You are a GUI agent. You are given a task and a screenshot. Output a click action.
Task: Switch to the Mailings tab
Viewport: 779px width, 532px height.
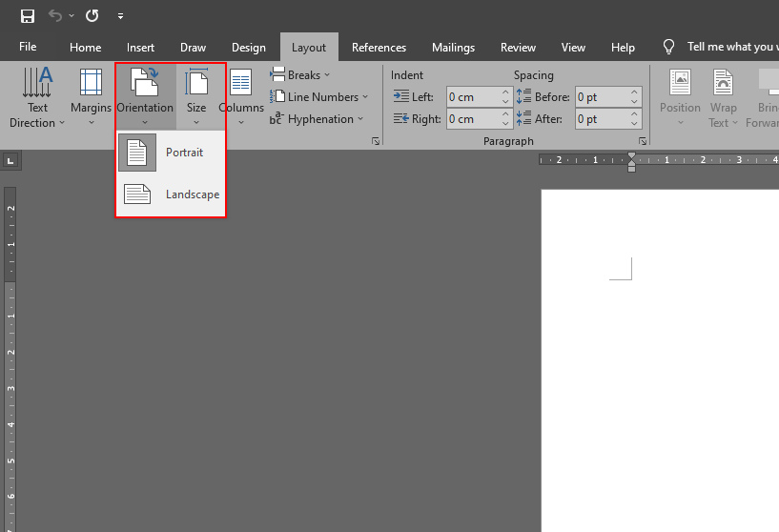pyautogui.click(x=453, y=47)
